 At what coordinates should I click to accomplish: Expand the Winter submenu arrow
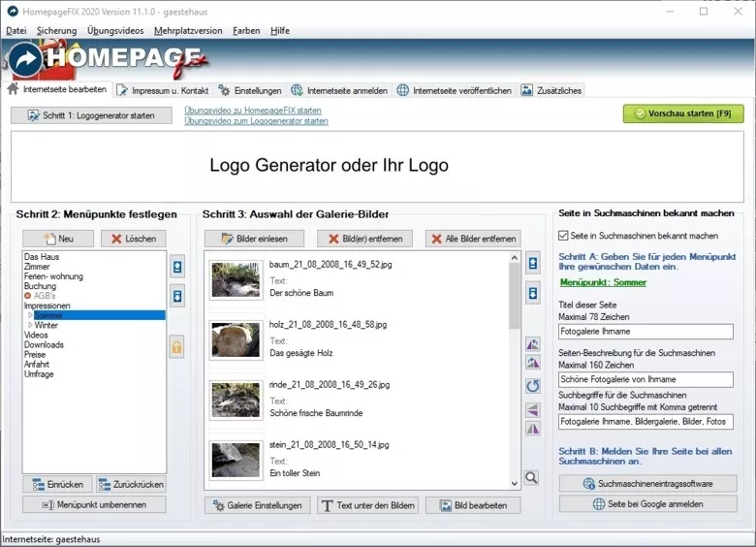click(30, 325)
